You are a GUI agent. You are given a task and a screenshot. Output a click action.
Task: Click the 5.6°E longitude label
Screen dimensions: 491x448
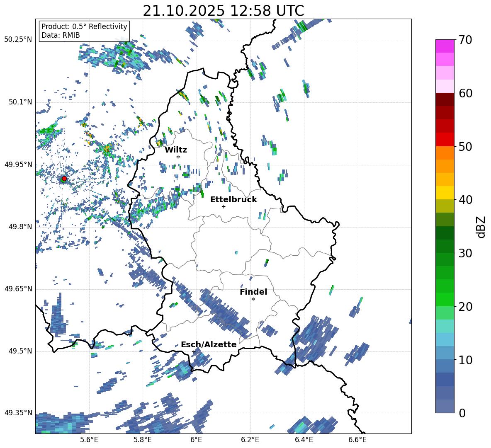tap(89, 440)
